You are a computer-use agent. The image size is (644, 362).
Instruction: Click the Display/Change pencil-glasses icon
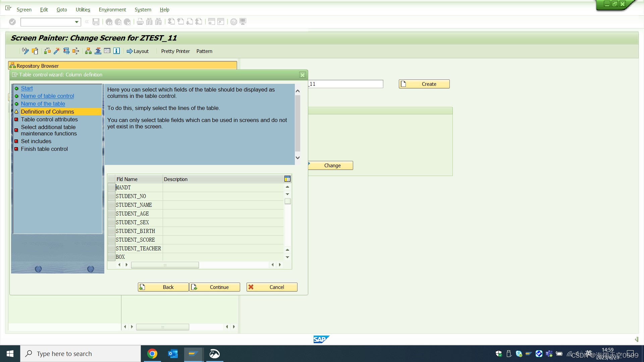(25, 51)
